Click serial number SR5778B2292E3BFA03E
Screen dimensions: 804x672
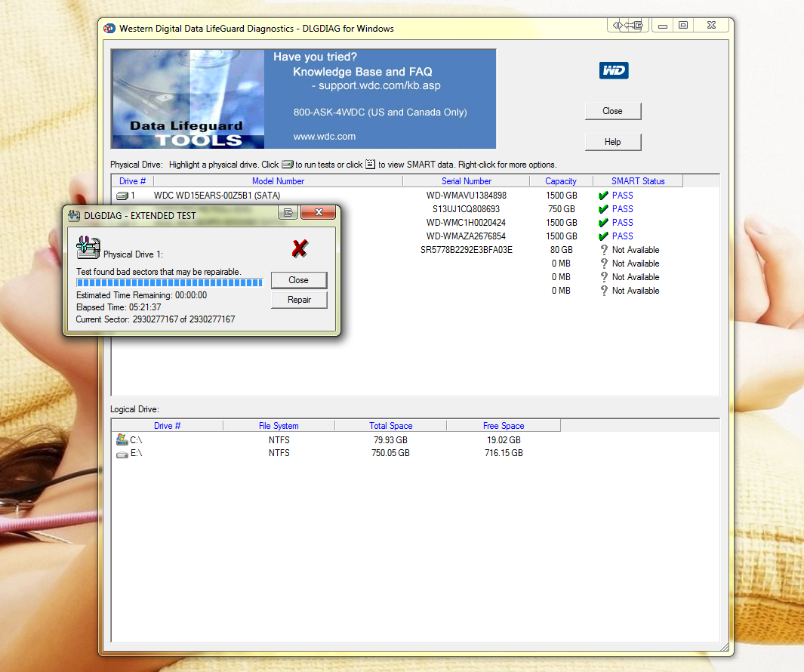click(466, 250)
